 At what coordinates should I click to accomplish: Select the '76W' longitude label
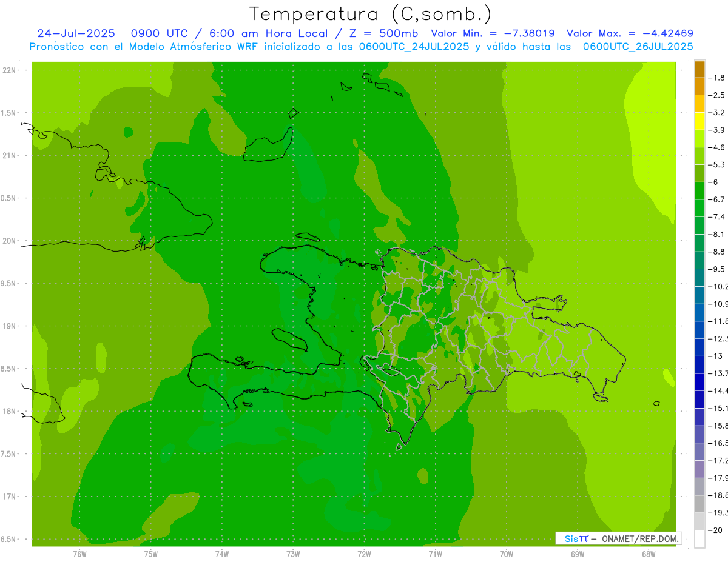(79, 554)
